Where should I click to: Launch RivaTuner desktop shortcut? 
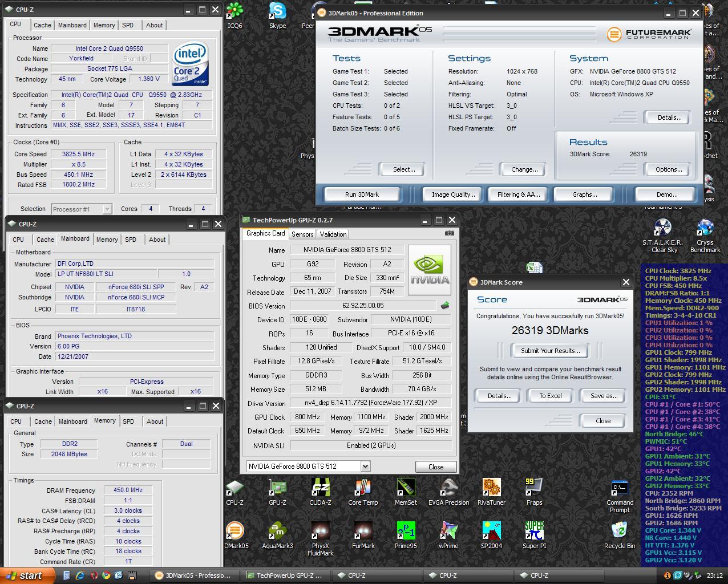click(491, 492)
